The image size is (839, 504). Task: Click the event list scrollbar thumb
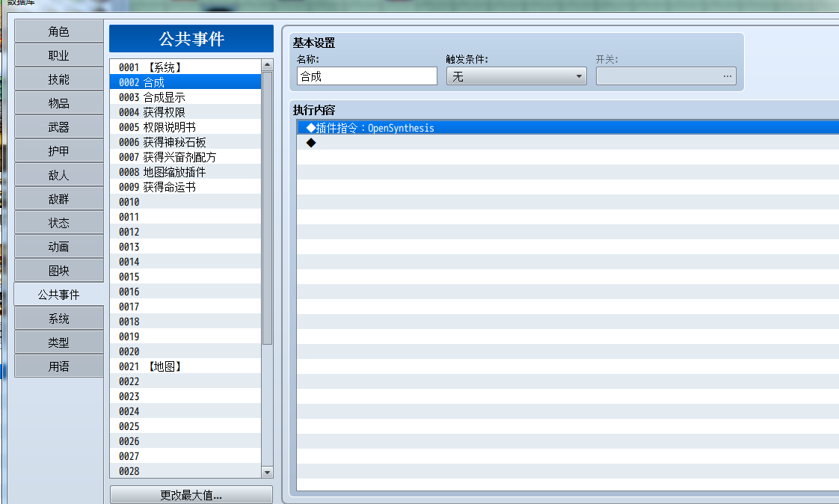(267, 208)
